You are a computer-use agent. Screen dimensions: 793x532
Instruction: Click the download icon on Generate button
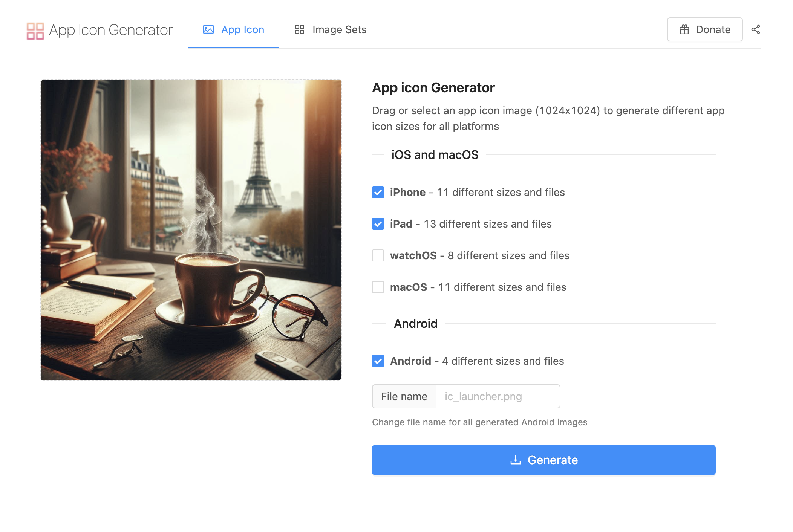[515, 460]
